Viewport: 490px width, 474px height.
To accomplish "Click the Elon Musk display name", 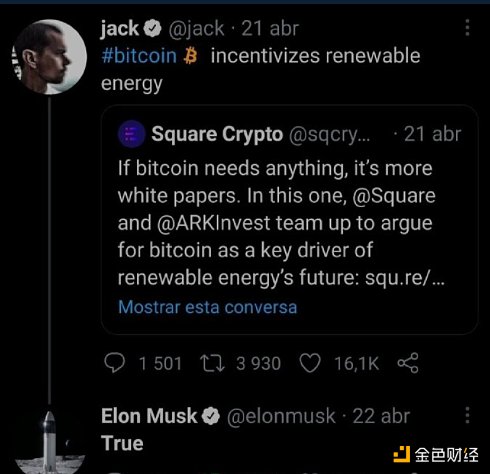I will (x=149, y=416).
